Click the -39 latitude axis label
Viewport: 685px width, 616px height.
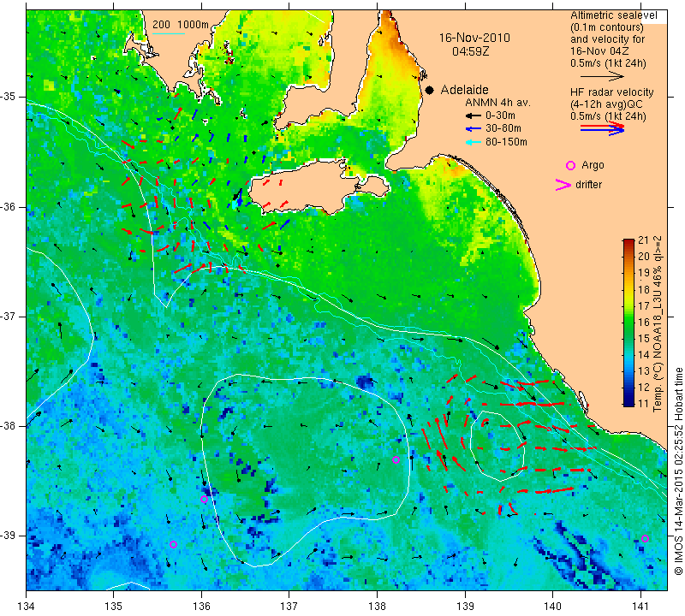(9, 536)
